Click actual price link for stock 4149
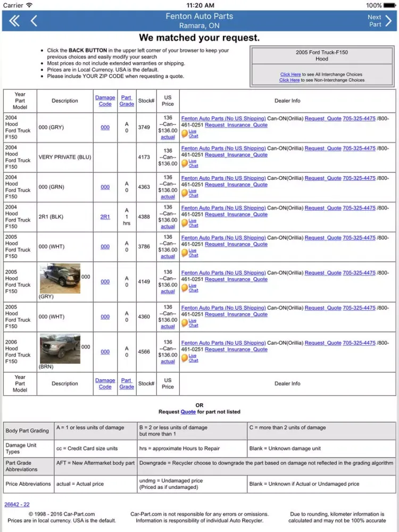 168,292
